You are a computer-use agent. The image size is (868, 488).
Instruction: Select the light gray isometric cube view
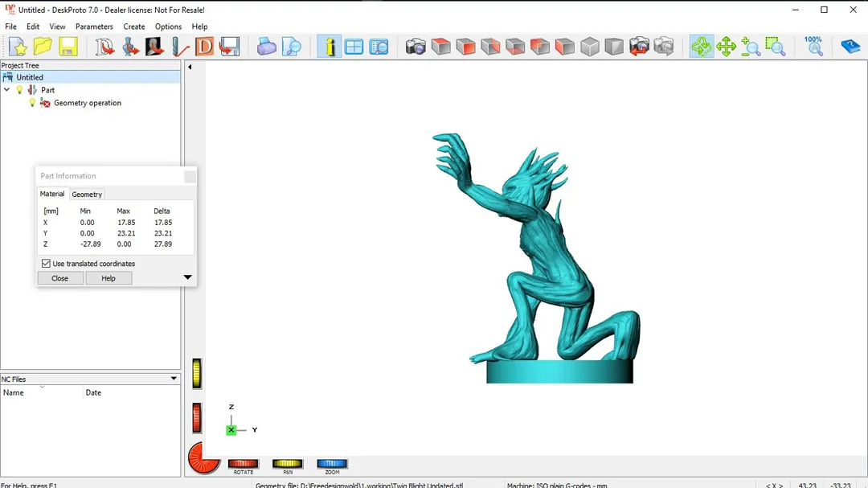pyautogui.click(x=590, y=47)
